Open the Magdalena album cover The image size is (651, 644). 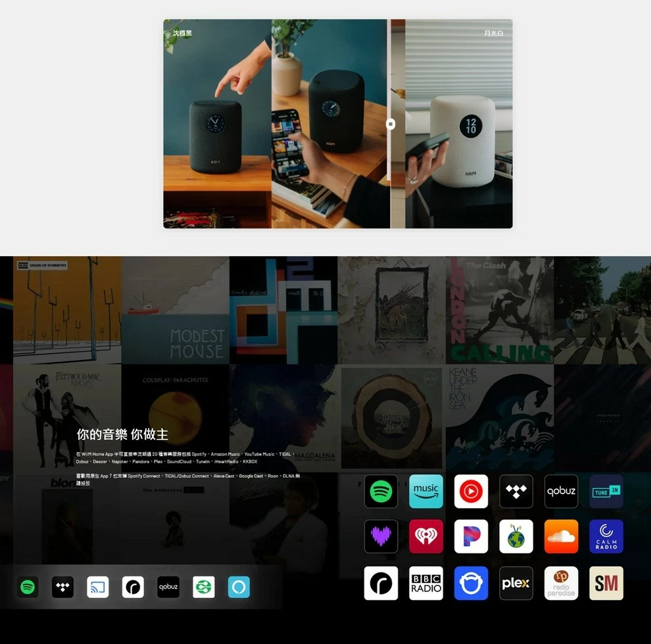(x=283, y=418)
